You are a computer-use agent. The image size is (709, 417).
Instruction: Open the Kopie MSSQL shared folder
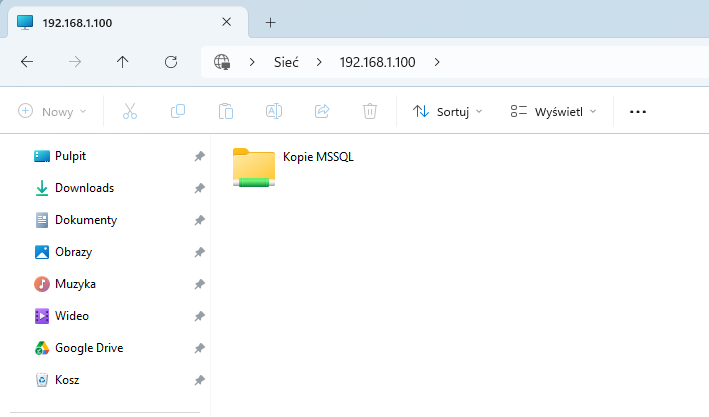(x=254, y=167)
